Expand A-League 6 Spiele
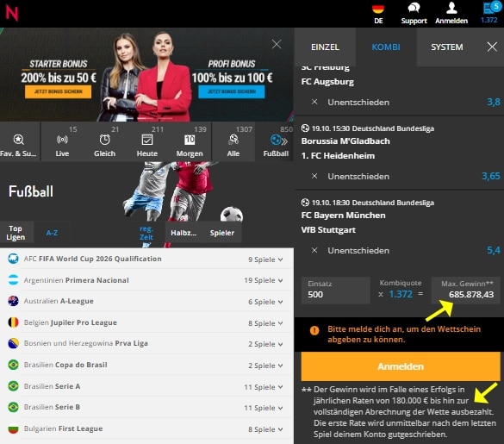Image resolution: width=504 pixels, height=444 pixels. 265,302
